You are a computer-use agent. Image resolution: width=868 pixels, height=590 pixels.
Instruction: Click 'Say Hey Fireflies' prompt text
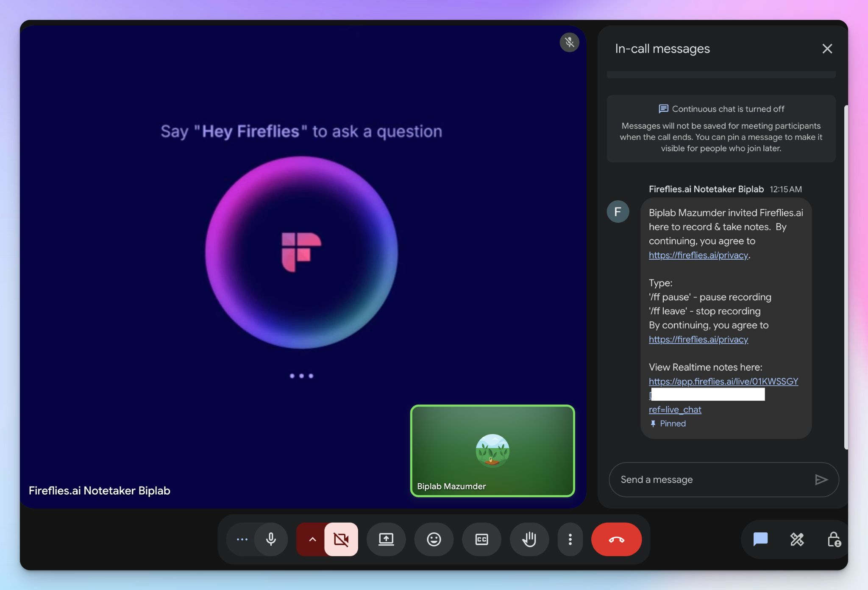301,131
